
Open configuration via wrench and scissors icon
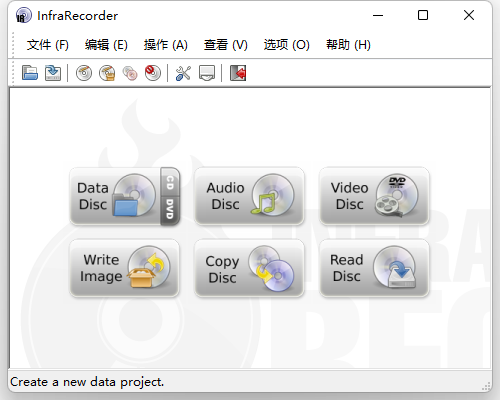183,73
